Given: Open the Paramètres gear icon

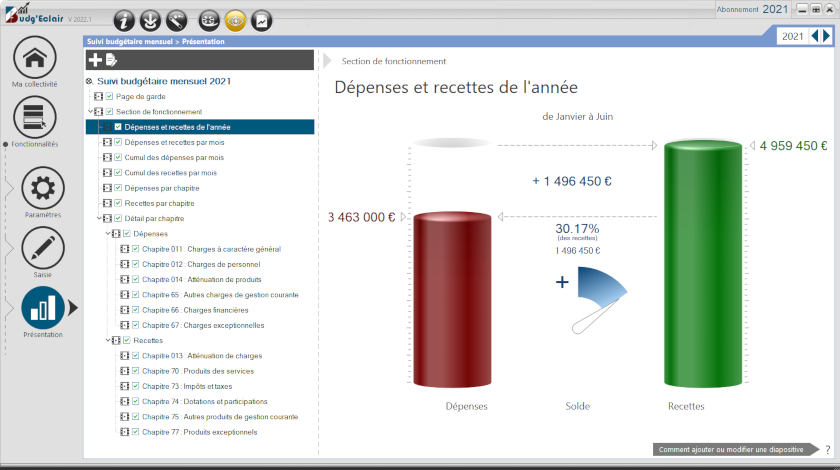Looking at the screenshot, I should [43, 188].
